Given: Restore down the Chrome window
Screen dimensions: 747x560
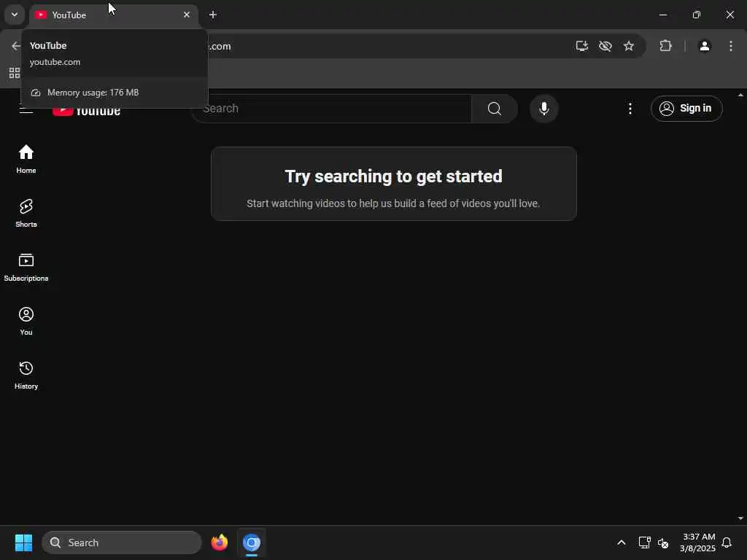Looking at the screenshot, I should (x=697, y=15).
